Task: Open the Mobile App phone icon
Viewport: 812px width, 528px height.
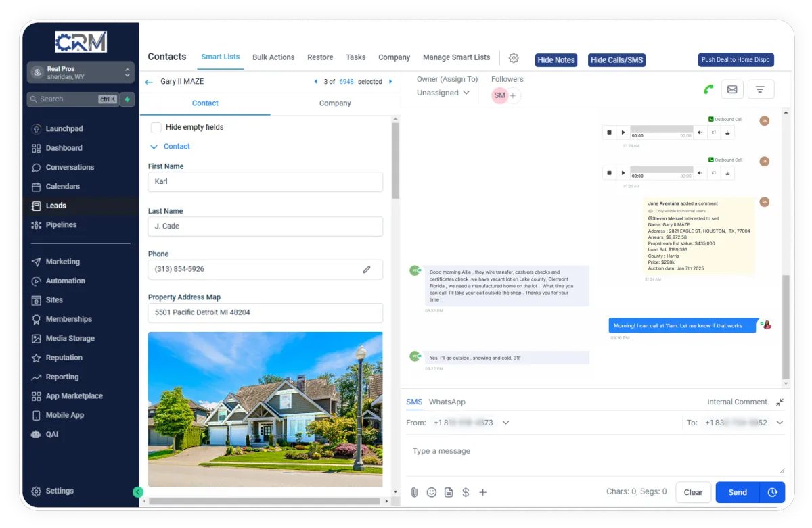Action: pos(37,416)
